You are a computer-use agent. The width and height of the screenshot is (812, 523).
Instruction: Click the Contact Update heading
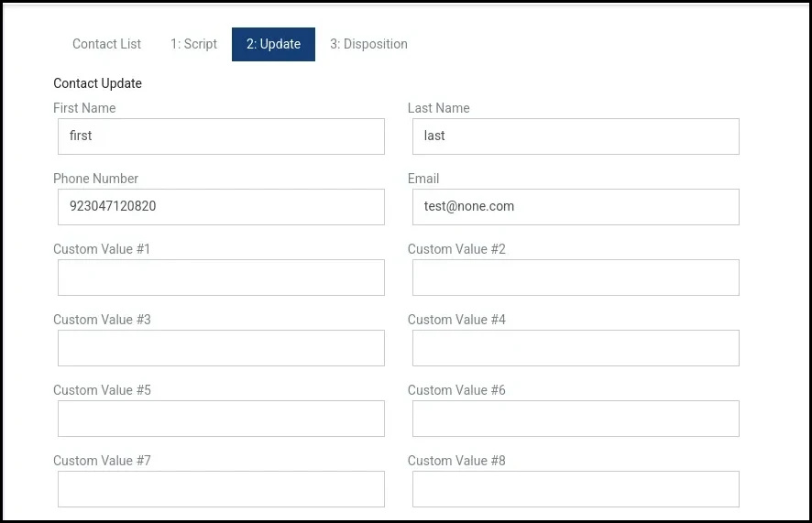pyautogui.click(x=97, y=83)
